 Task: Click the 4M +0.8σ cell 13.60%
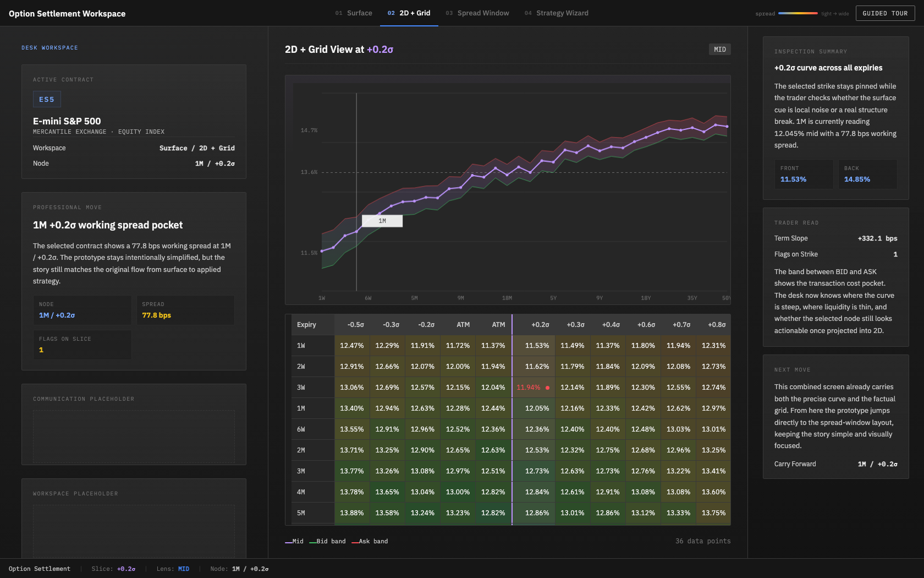point(713,492)
